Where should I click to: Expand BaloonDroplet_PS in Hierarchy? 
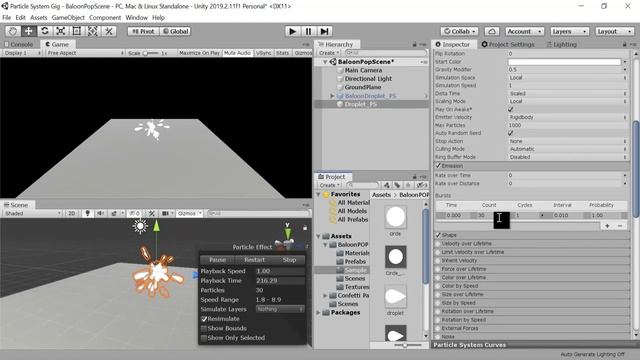click(x=332, y=96)
